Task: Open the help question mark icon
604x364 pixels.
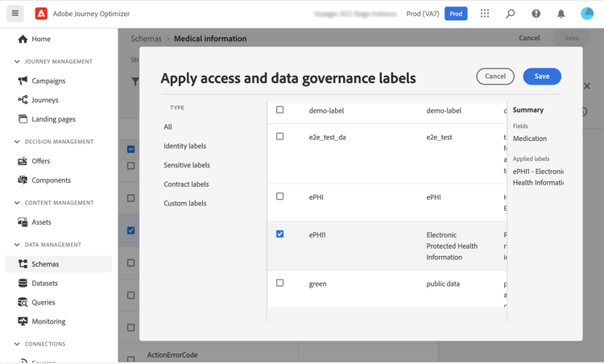Action: click(x=536, y=14)
